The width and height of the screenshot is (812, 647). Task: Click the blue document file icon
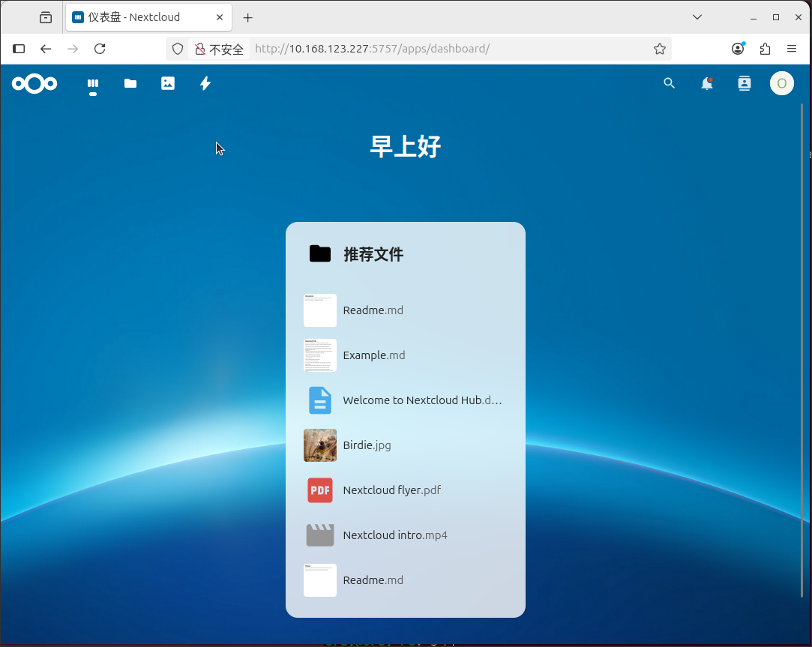320,400
